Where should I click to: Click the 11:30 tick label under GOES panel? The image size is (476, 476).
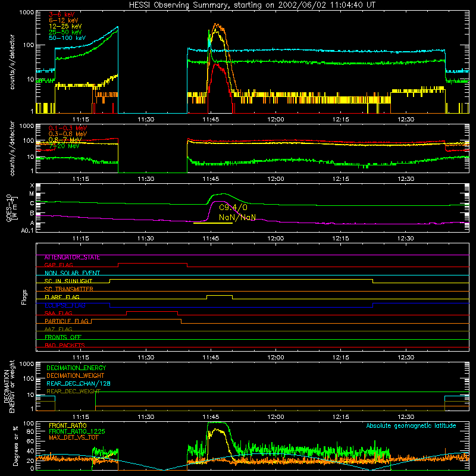tap(146, 239)
